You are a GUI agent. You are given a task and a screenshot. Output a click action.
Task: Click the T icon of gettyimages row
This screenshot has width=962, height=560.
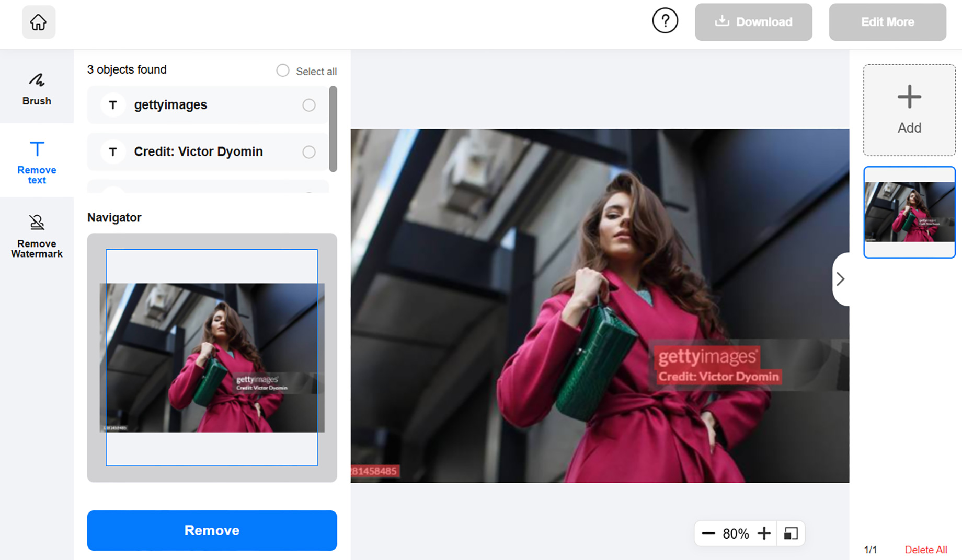pyautogui.click(x=112, y=105)
